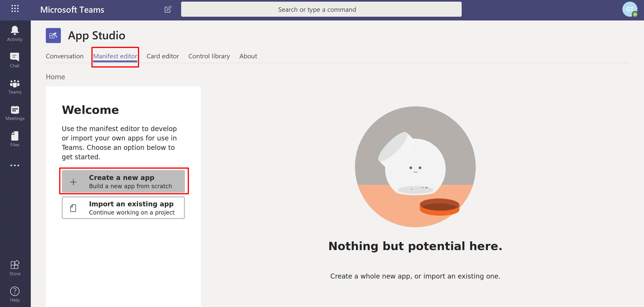Click the App Studio heading text
This screenshot has height=307, width=644.
pos(97,36)
